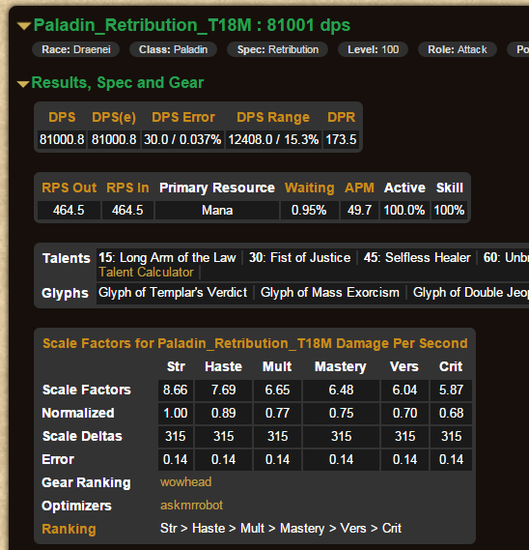529x550 pixels.
Task: Open the askmrrobot optimizer link
Action: (192, 505)
